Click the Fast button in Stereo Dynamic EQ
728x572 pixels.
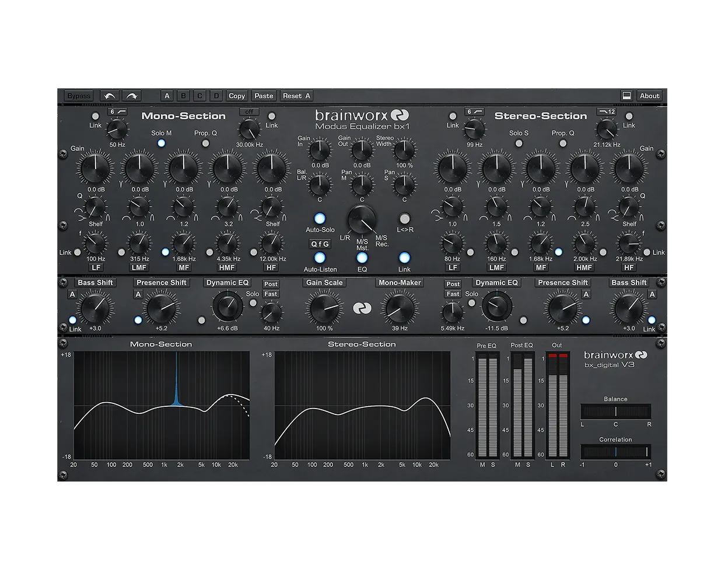point(453,294)
